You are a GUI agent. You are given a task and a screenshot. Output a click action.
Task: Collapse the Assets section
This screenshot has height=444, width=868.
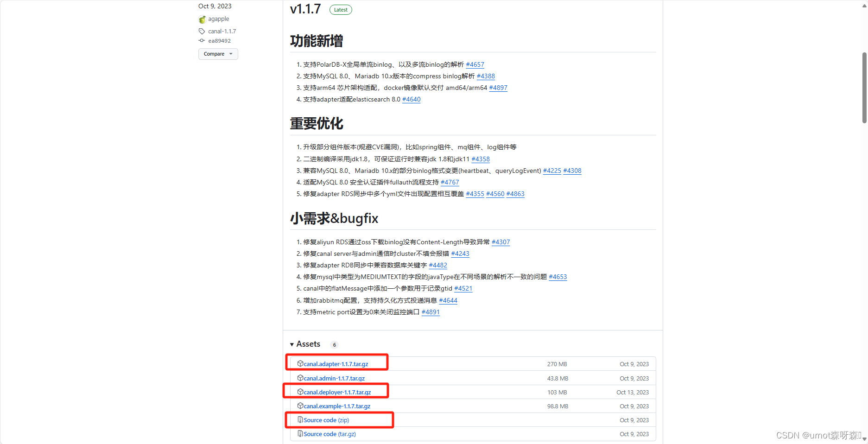(x=305, y=344)
